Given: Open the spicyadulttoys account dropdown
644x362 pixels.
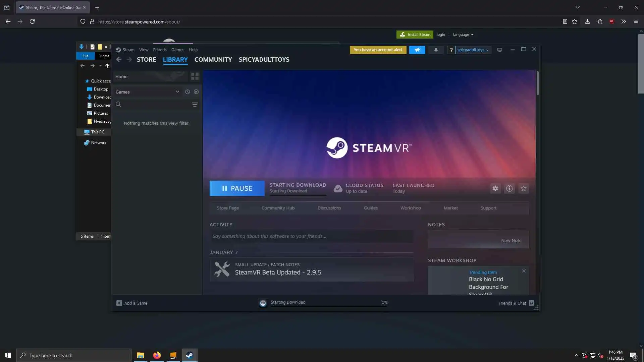Looking at the screenshot, I should [473, 50].
